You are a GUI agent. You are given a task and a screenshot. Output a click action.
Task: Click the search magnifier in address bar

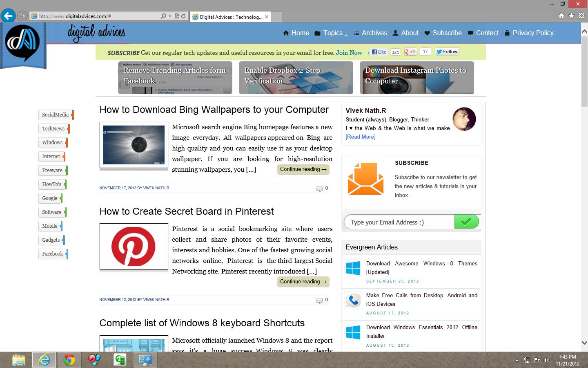(163, 16)
